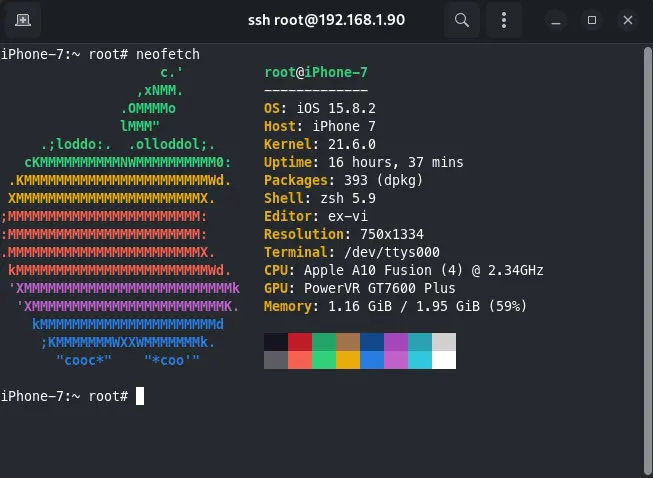Viewport: 653px width, 478px height.
Task: Click the dark red color block
Action: coord(300,342)
